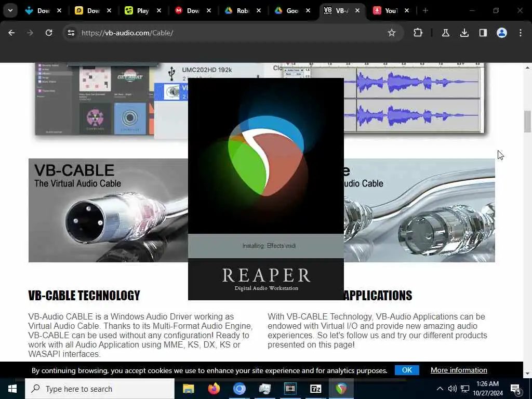532x399 pixels.
Task: Click the VB-CABLE Virtual Audio Cable banner image
Action: coord(108,210)
